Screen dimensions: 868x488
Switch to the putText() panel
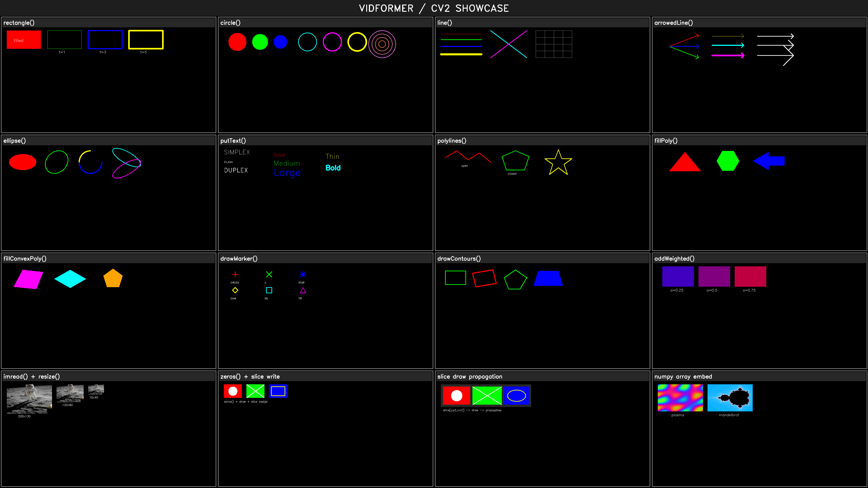pos(233,141)
